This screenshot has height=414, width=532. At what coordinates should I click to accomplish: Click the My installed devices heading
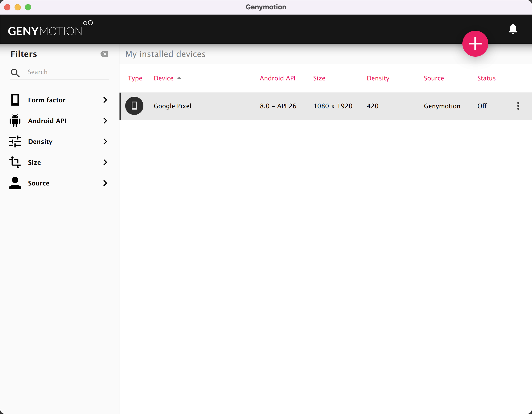(x=165, y=54)
